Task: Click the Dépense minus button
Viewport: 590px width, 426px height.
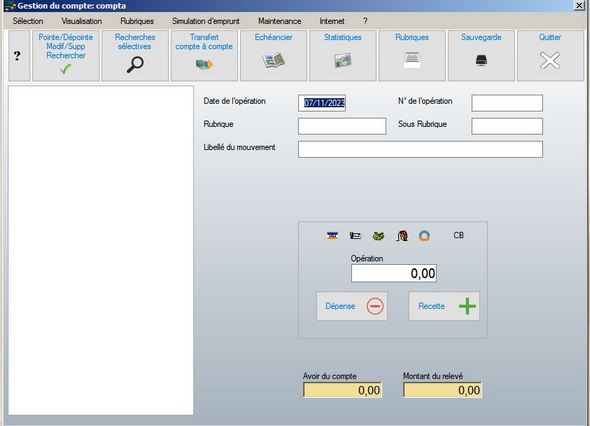Action: (352, 306)
